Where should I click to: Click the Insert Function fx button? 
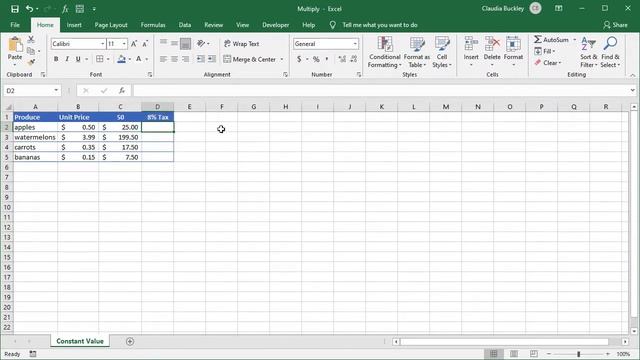(122, 91)
